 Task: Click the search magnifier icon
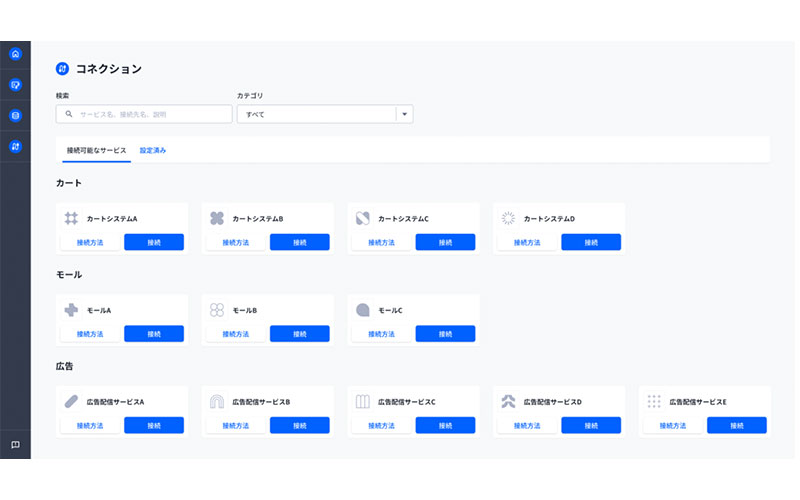coord(68,114)
